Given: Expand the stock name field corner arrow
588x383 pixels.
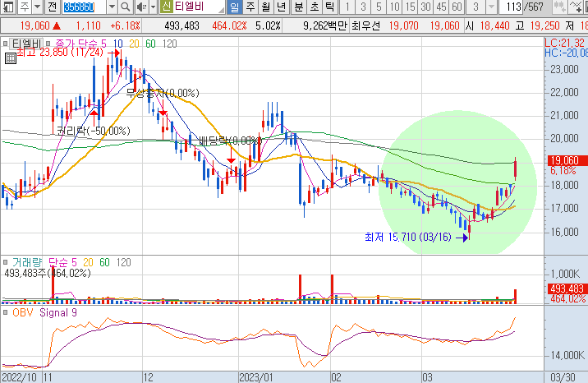Looking at the screenshot, I should pos(222,9).
